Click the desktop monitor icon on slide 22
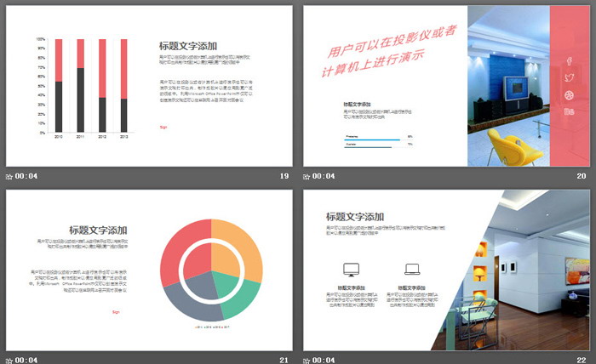This screenshot has width=596, height=364. point(351,270)
